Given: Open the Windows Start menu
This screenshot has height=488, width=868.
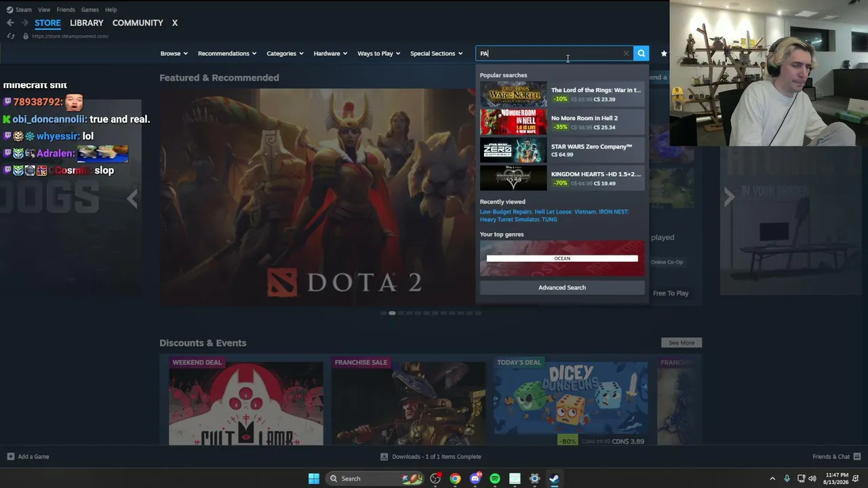Looking at the screenshot, I should pos(314,479).
